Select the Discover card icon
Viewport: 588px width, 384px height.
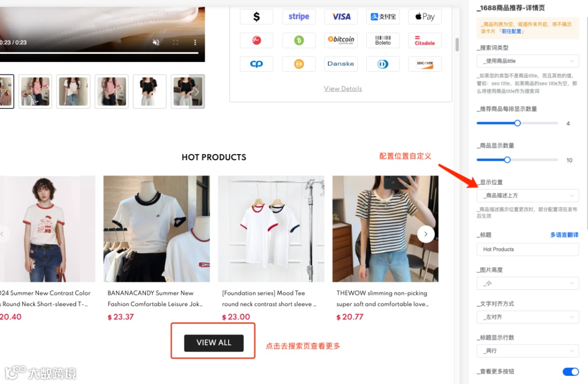click(425, 64)
